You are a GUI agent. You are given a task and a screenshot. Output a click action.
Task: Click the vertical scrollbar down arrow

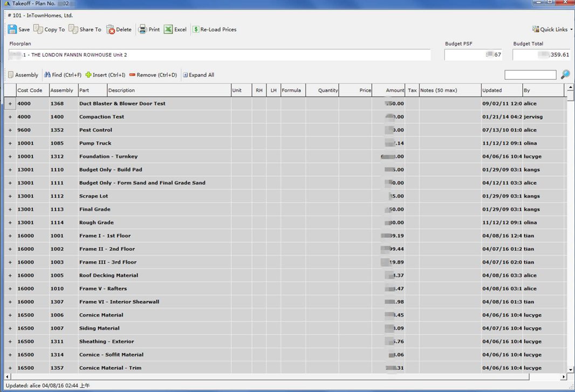[x=571, y=370]
